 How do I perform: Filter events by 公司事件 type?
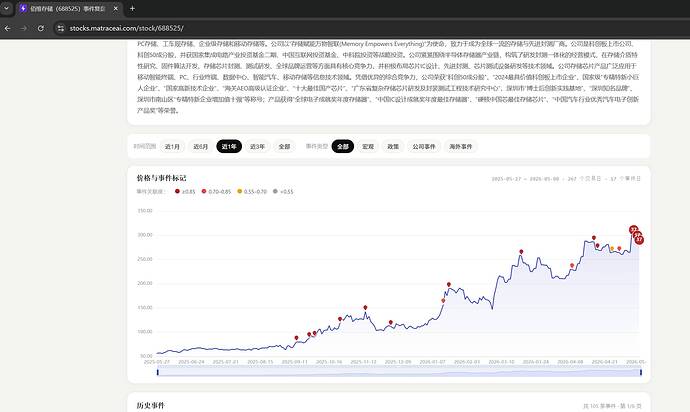(424, 147)
